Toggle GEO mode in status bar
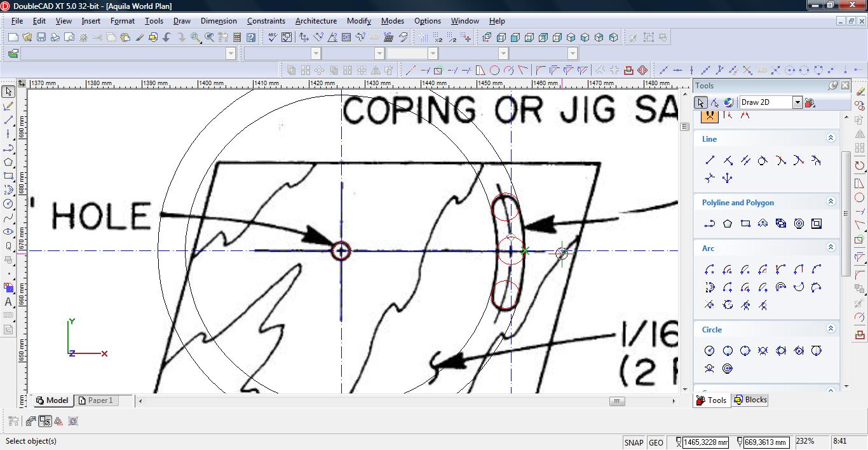This screenshot has height=450, width=868. click(x=656, y=442)
